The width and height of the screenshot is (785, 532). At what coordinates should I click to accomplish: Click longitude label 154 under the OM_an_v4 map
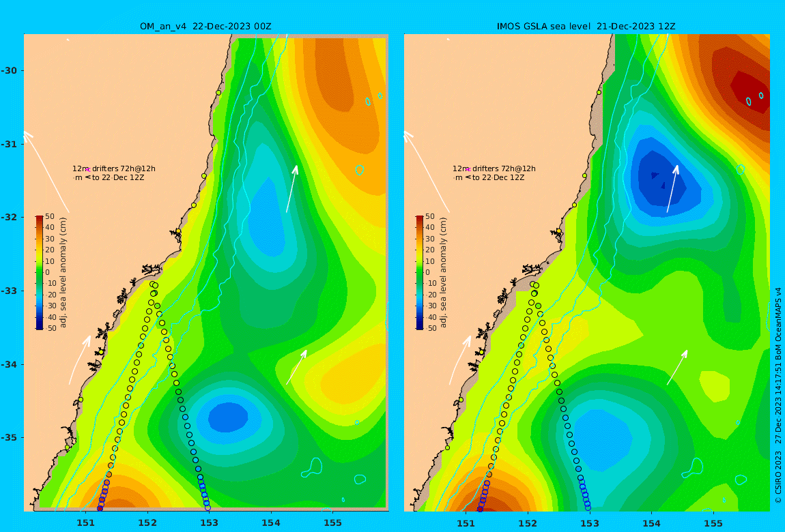click(271, 523)
